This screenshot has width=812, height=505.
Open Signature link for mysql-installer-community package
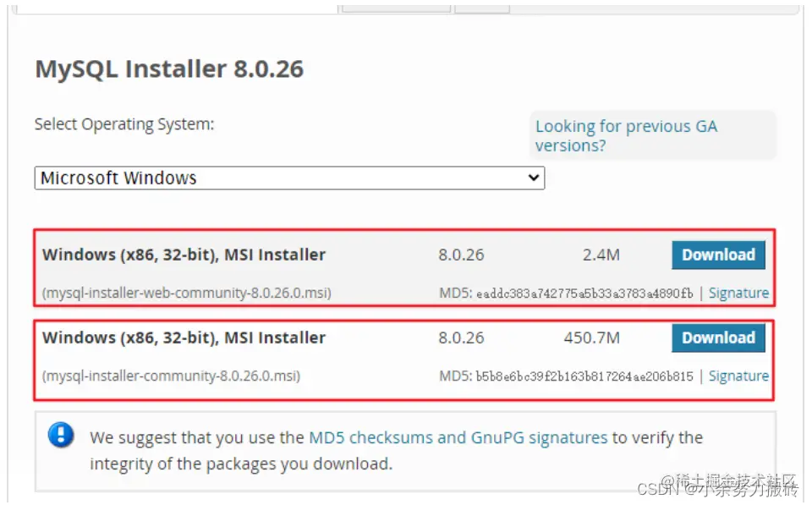[x=738, y=376]
